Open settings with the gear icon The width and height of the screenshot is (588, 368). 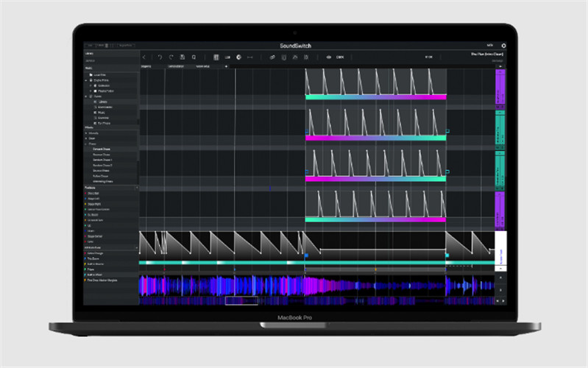[x=503, y=46]
